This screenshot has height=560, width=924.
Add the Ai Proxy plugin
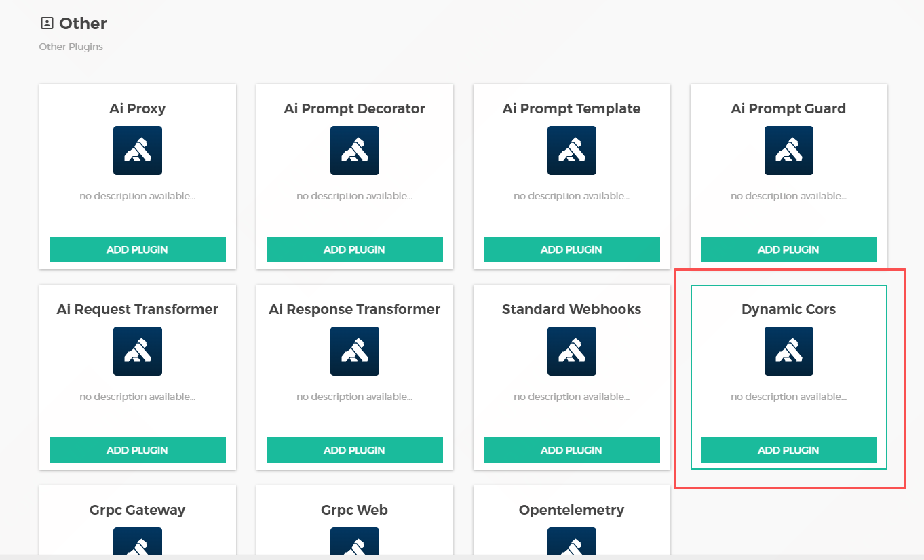[x=138, y=249]
